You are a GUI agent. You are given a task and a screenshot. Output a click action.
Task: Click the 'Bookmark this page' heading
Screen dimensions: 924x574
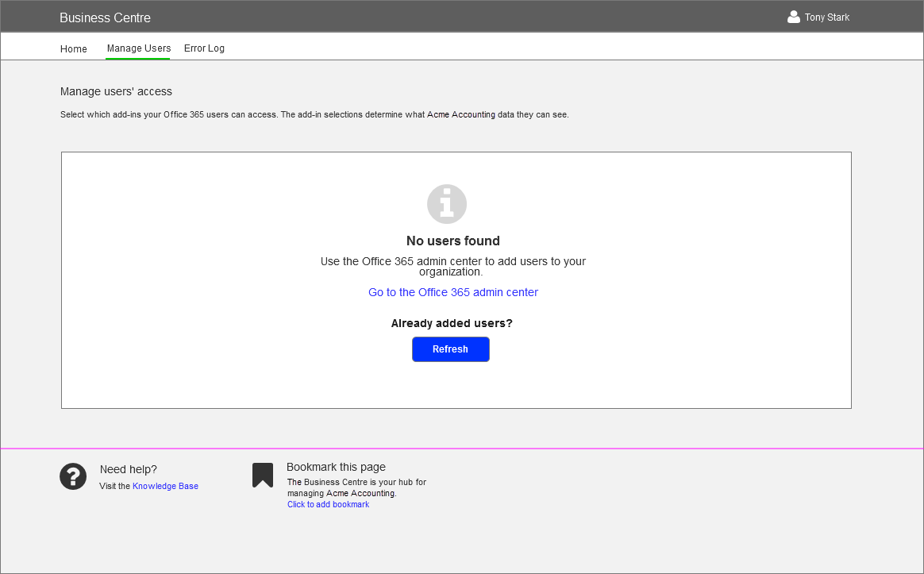coord(336,467)
